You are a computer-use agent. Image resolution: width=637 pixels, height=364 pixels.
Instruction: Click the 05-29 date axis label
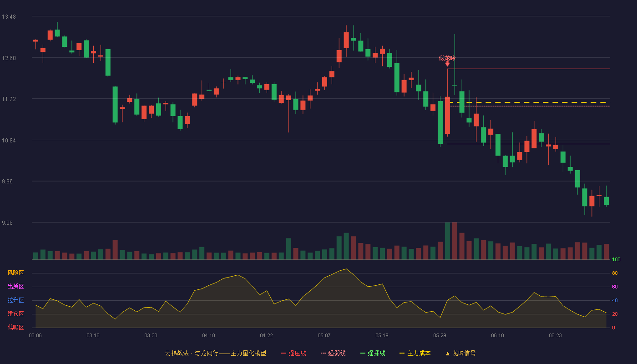click(440, 335)
